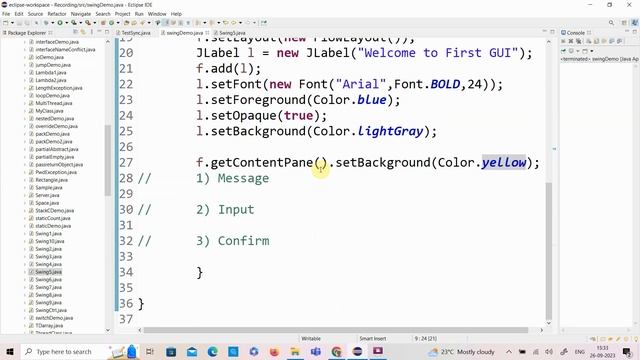Open Google Chrome from the taskbar
The image size is (640, 360).
[x=336, y=351]
